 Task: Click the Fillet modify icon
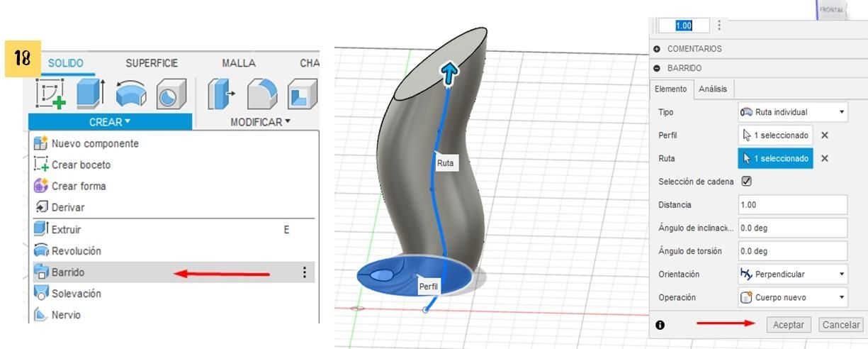(261, 94)
